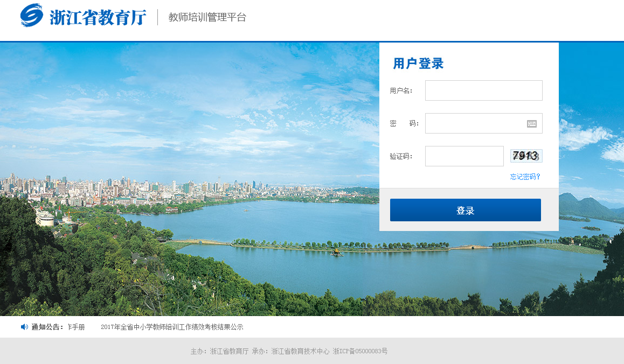Click the speaker icon beside 通知公告
Image resolution: width=624 pixels, height=364 pixels.
click(24, 327)
